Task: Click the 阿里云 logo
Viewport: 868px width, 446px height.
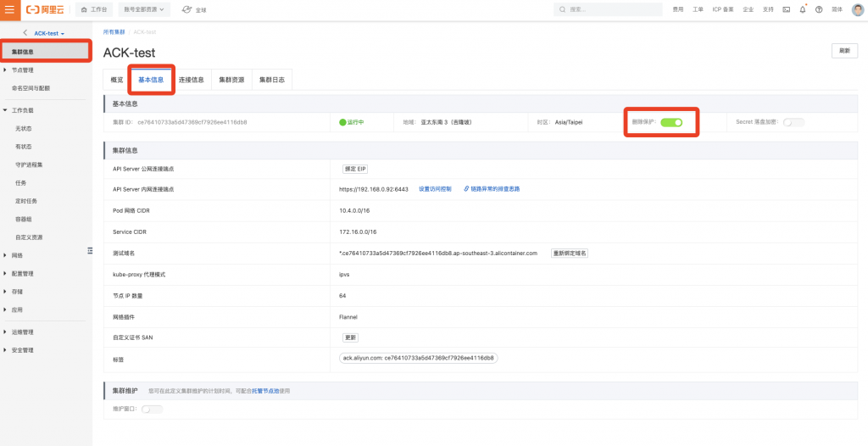Action: click(45, 9)
